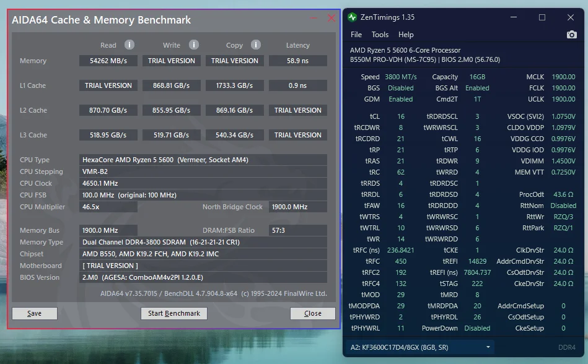Maximize the ZenTimings window

tap(542, 17)
